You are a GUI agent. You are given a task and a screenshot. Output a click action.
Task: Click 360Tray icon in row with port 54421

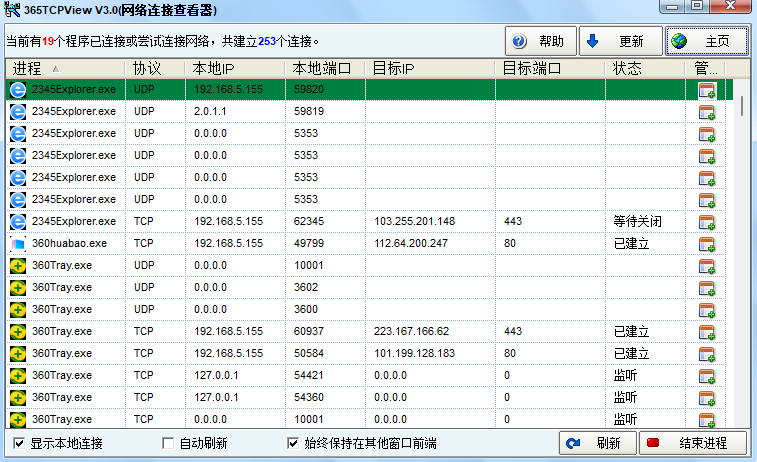point(18,376)
